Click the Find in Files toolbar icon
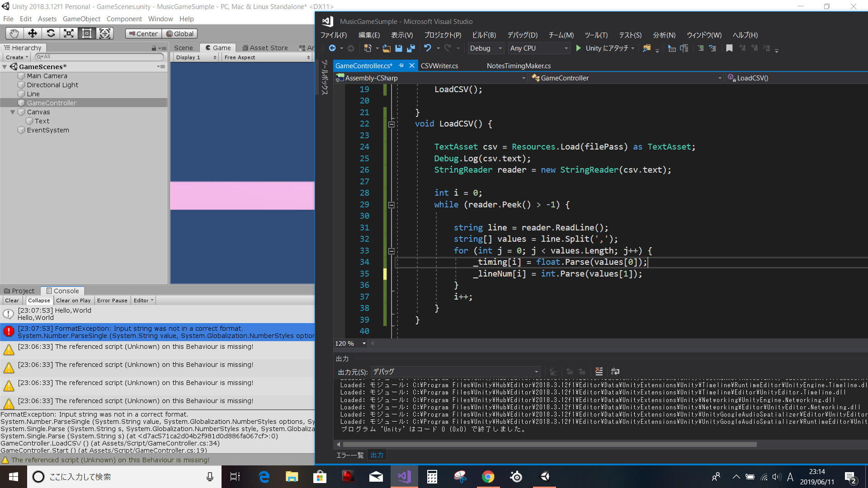This screenshot has height=488, width=868. click(x=647, y=48)
